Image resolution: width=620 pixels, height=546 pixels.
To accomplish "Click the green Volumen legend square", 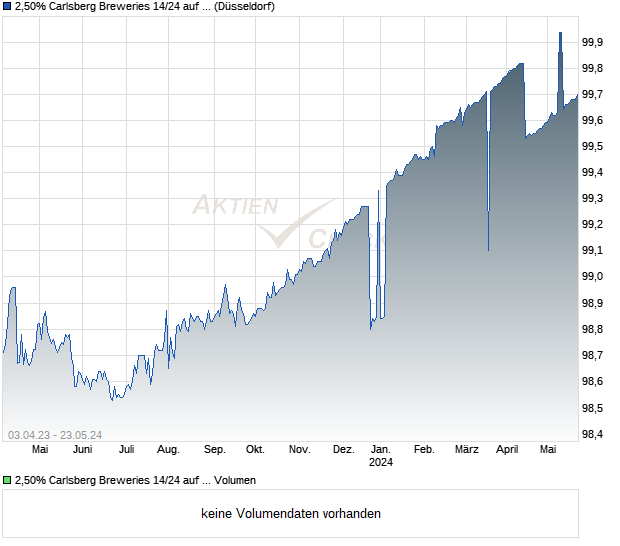I will click(7, 480).
